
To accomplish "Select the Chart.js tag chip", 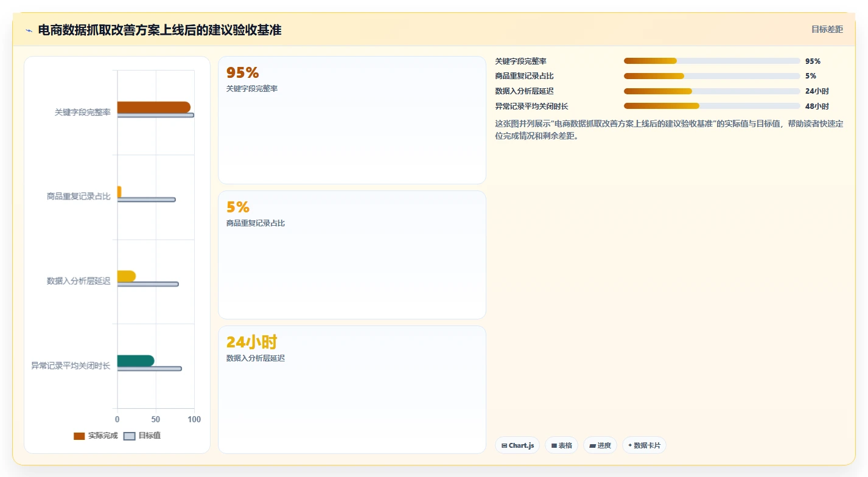I will click(x=517, y=445).
